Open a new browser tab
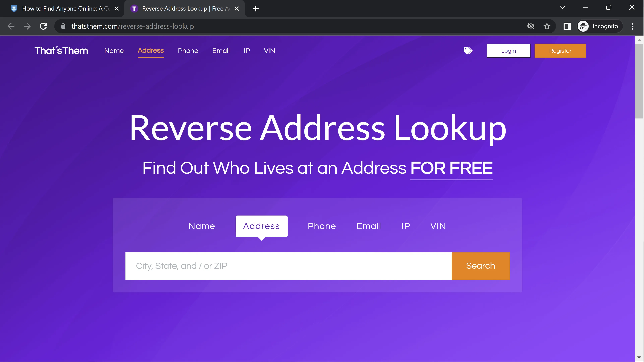644x362 pixels. [256, 9]
